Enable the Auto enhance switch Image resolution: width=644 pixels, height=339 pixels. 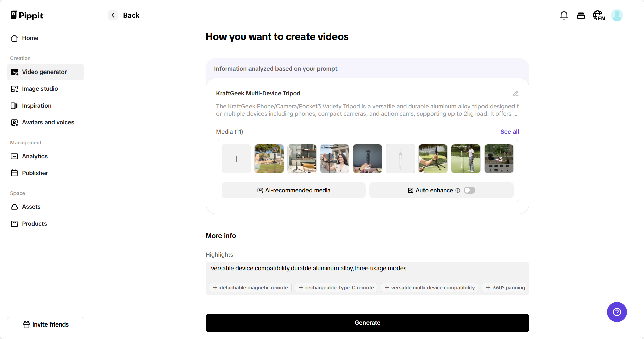click(469, 190)
